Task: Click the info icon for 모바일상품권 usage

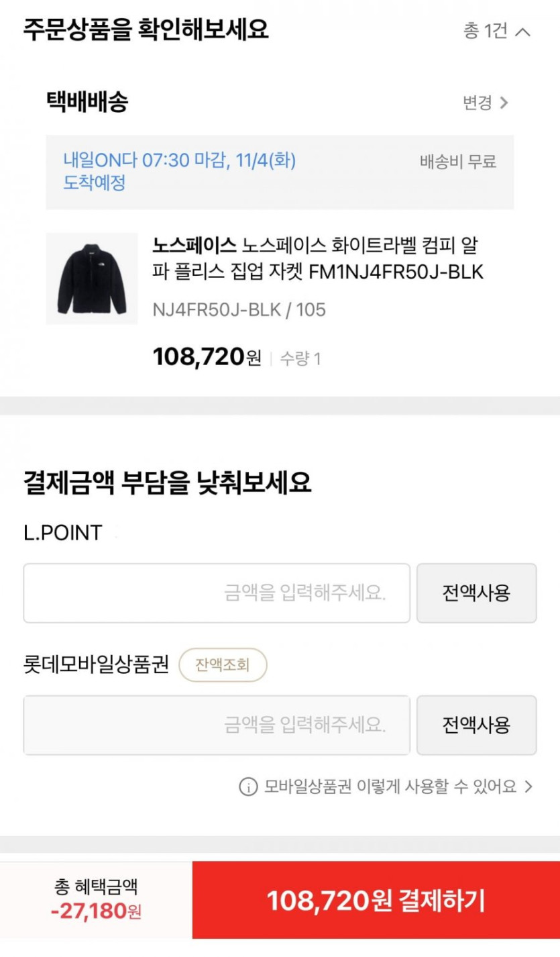Action: click(248, 787)
